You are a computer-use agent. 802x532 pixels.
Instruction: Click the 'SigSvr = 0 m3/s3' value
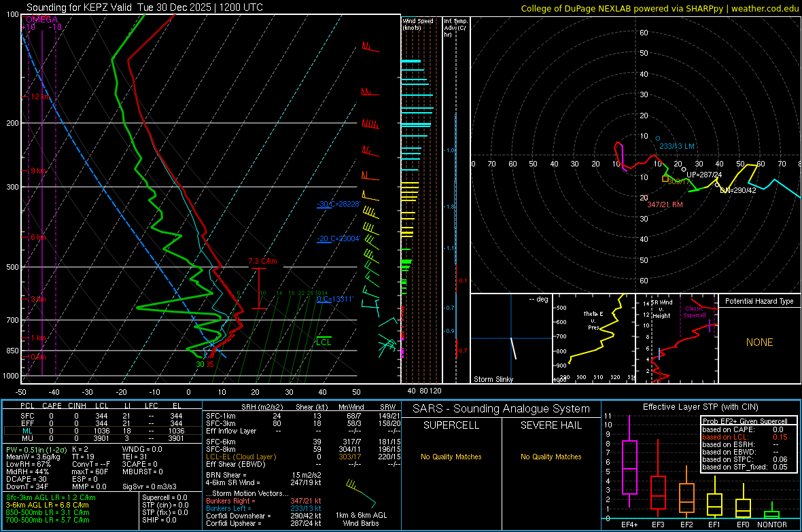[150, 486]
